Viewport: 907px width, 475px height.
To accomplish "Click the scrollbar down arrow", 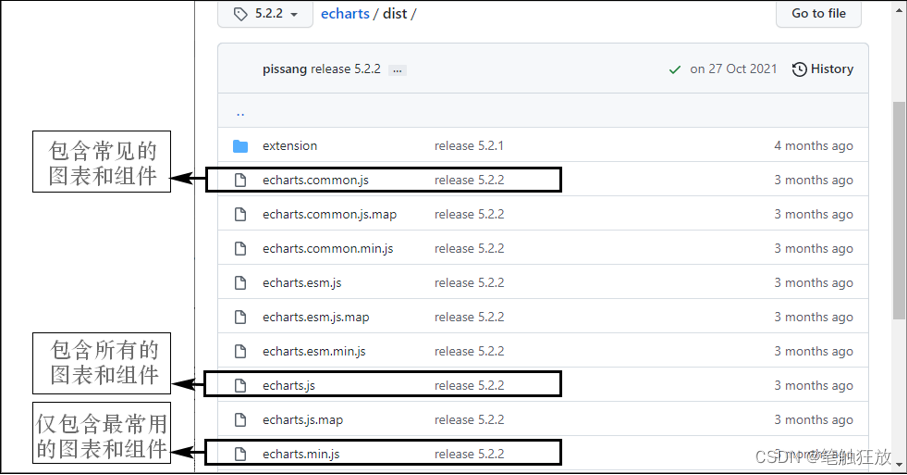I will point(899,465).
